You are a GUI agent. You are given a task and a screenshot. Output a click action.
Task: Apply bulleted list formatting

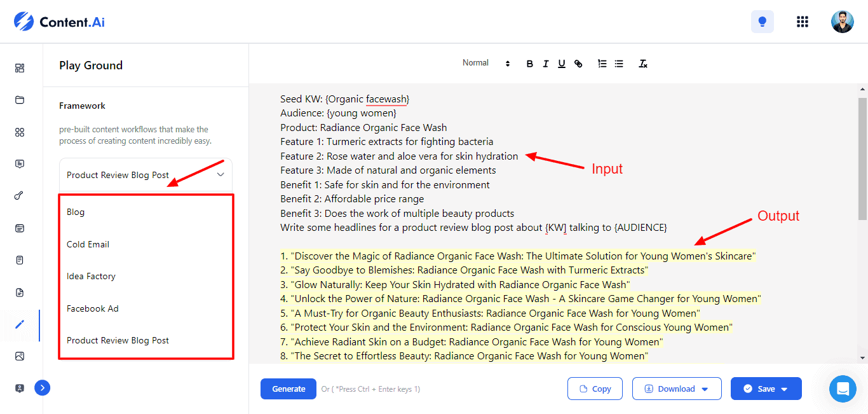(619, 64)
